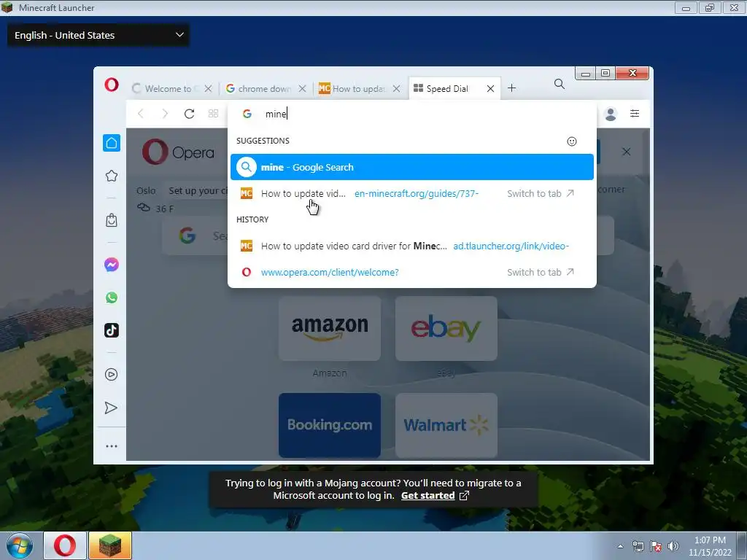Open Bookmarks star in Opera sidebar

coord(112,176)
